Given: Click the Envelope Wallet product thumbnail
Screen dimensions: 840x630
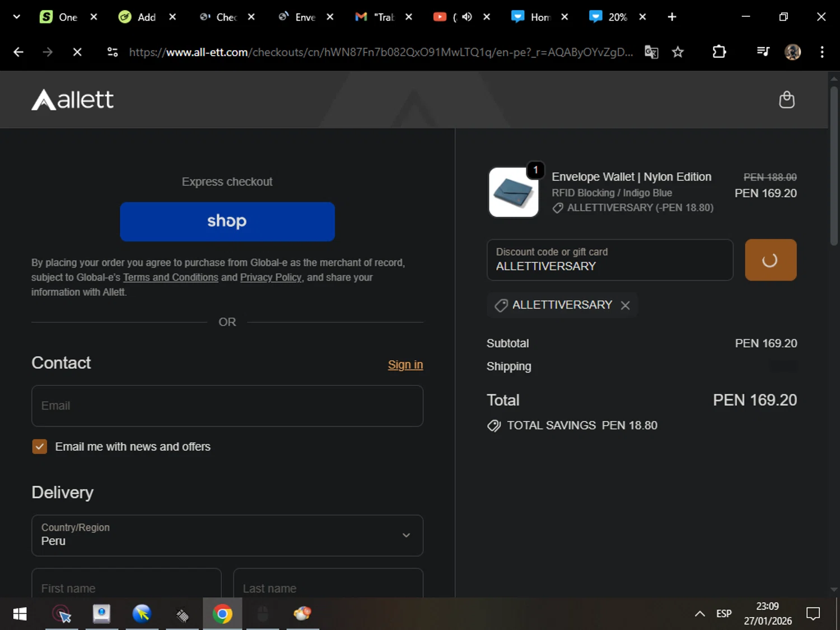Looking at the screenshot, I should (514, 192).
